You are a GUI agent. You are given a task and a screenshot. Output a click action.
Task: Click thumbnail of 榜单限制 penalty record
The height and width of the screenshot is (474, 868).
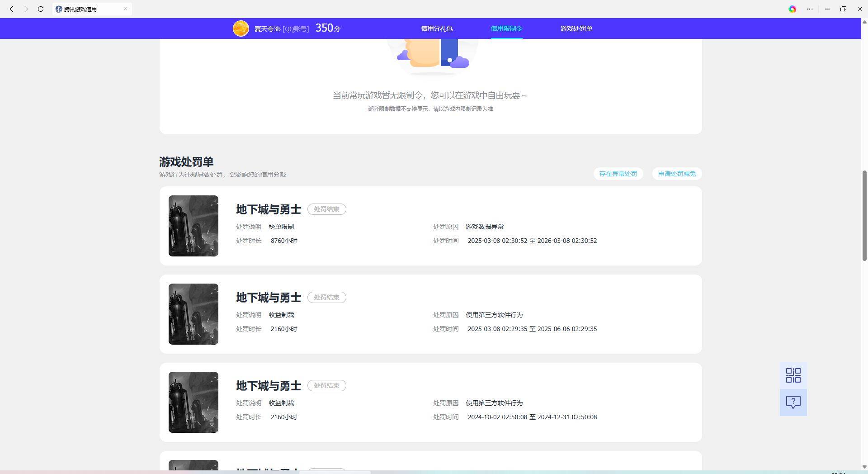click(193, 226)
